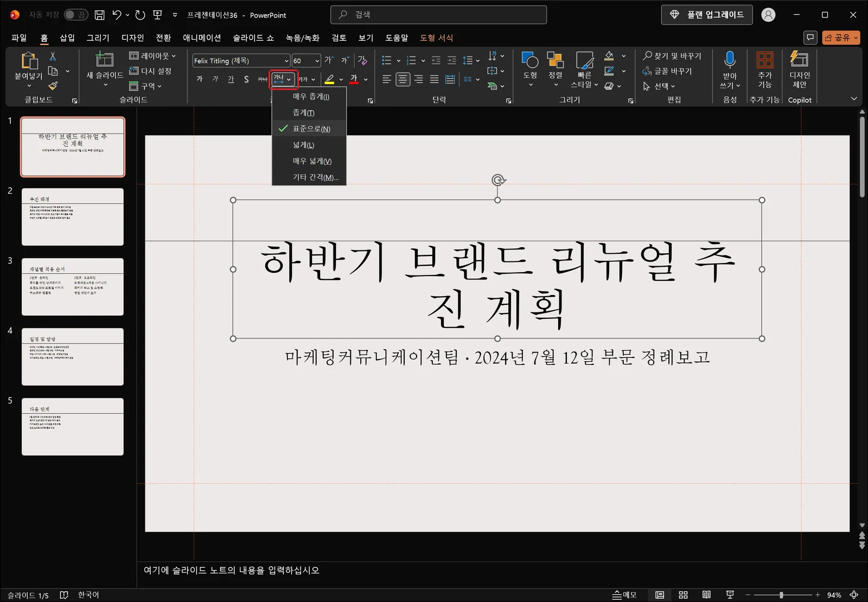Click the Cut scissors icon

click(x=53, y=56)
